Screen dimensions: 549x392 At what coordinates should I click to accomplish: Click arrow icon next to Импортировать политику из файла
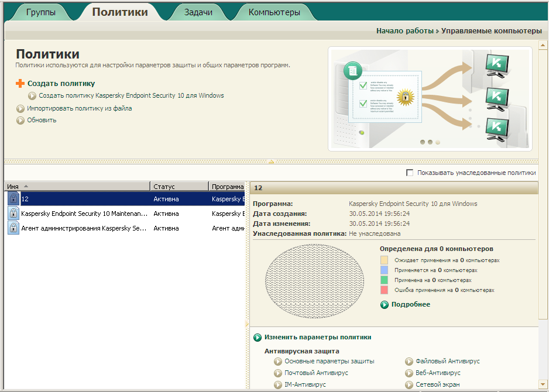[20, 108]
